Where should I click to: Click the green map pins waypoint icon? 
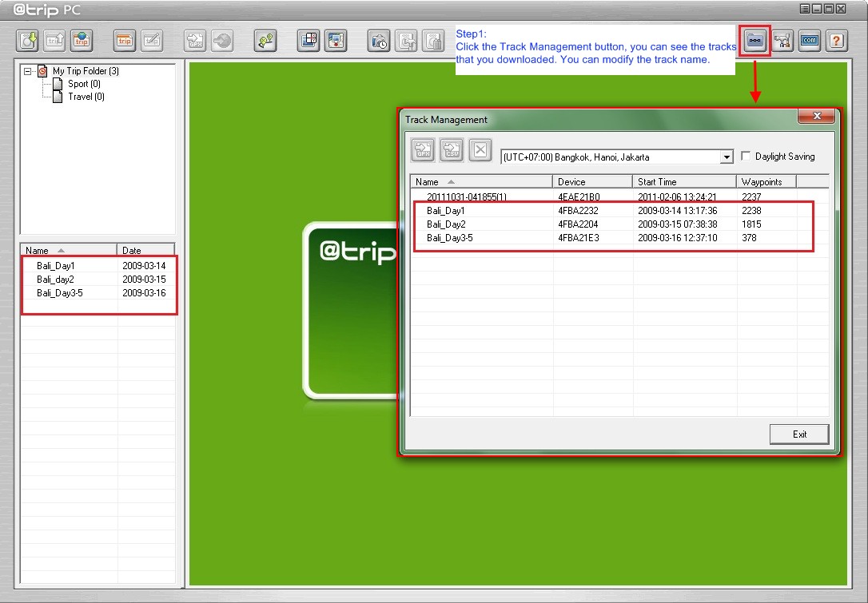265,41
